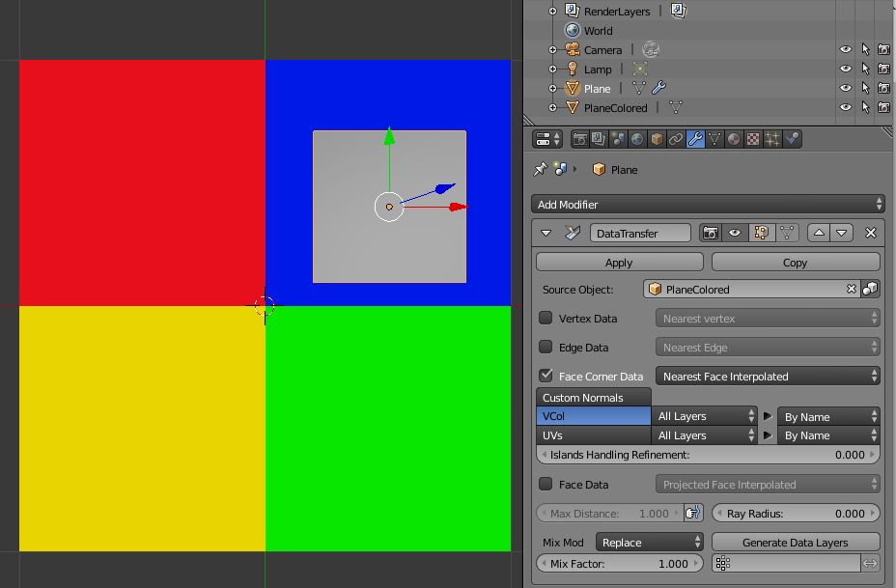Open the Physics properties tab
The image size is (896, 588).
pyautogui.click(x=792, y=139)
